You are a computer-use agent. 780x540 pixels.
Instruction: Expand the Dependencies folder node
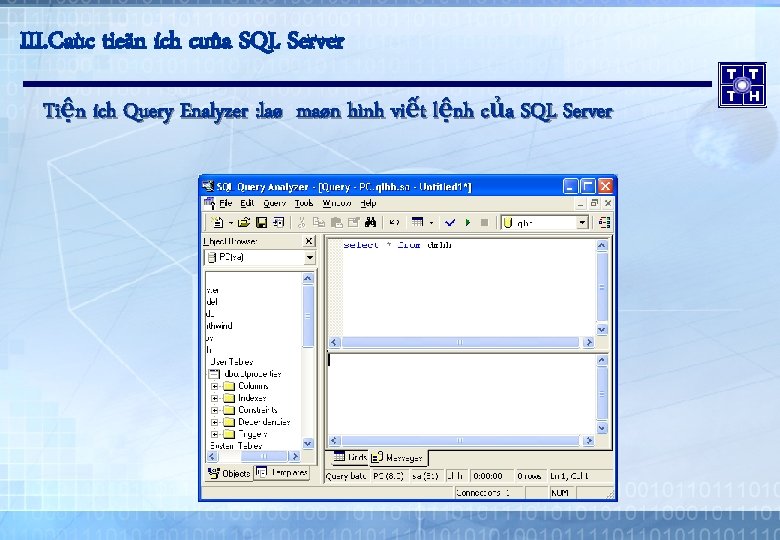click(214, 422)
